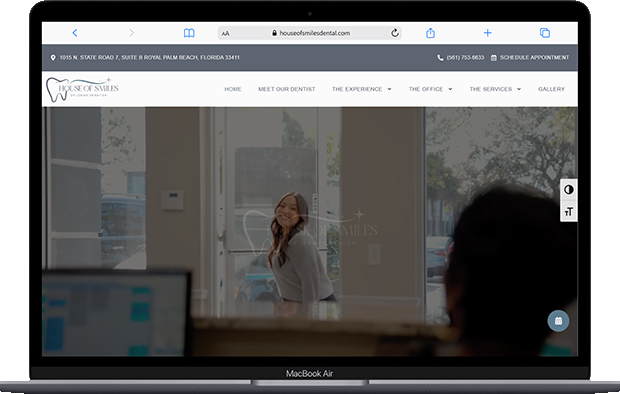
Task: Expand The Experience dropdown arrow
Action: (389, 89)
